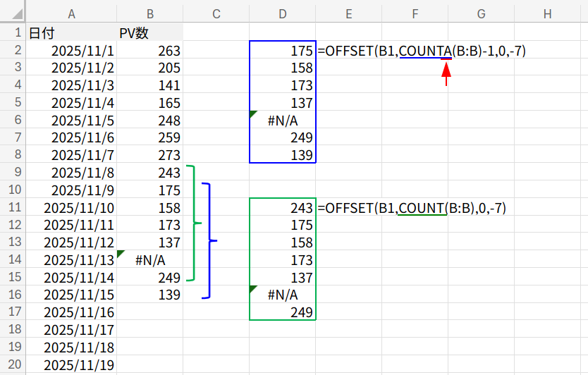Click row 14 header
Viewport: 588px width, 375px height.
(x=13, y=259)
